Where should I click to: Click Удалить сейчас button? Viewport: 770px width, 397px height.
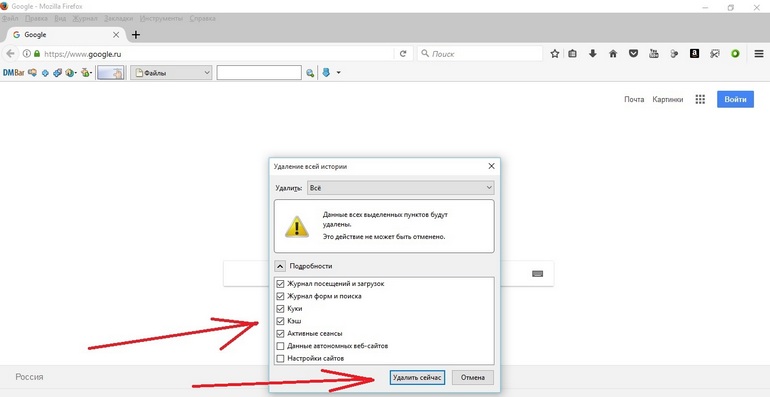417,377
